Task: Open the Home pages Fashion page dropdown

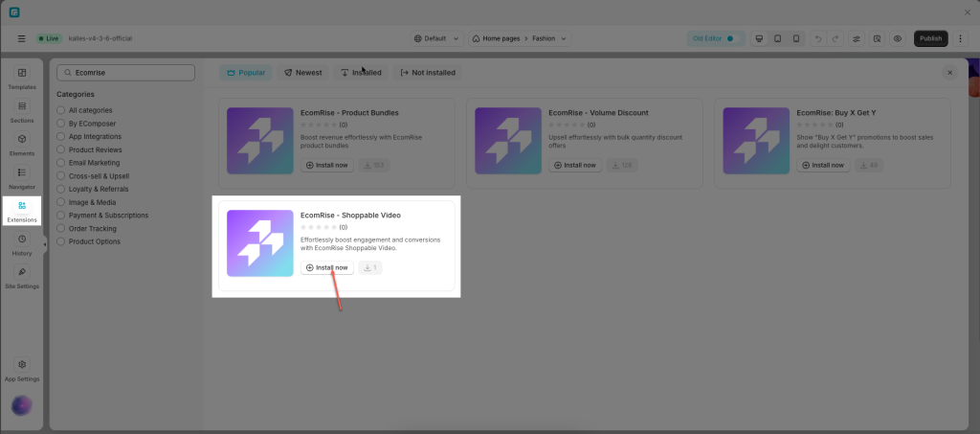Action: point(520,38)
